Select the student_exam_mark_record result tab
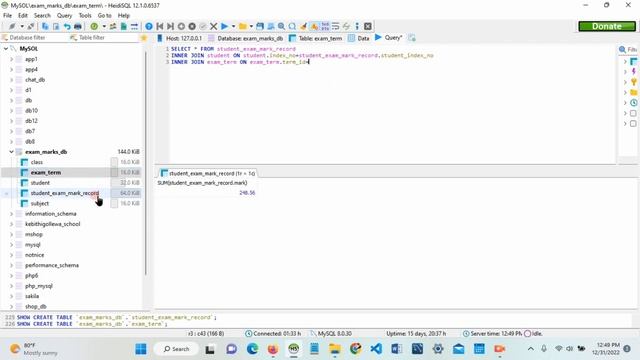 click(x=208, y=173)
